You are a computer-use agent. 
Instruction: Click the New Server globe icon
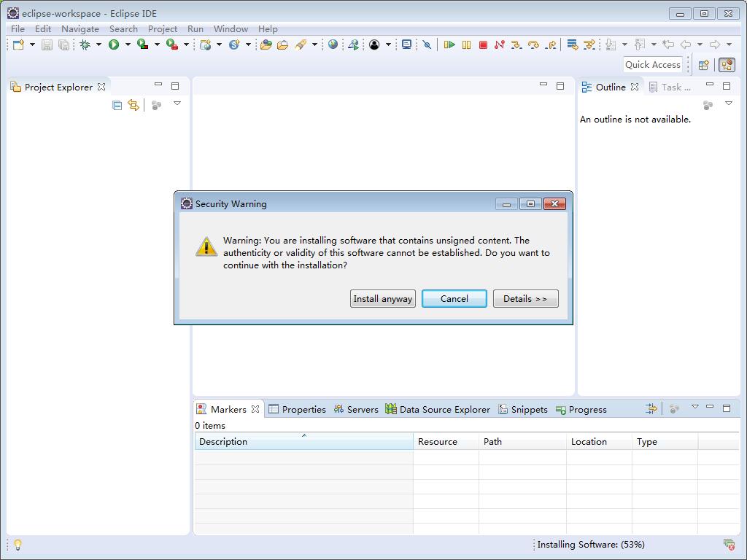tap(205, 44)
